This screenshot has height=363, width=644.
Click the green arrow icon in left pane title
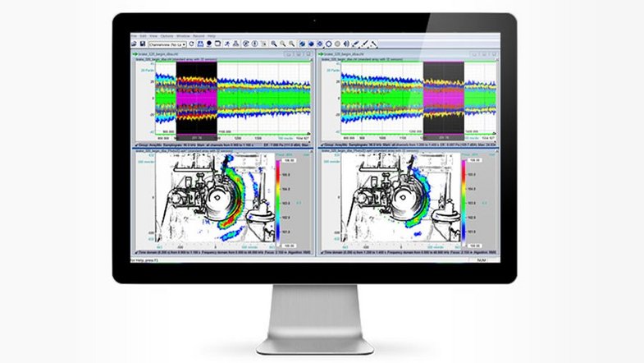[x=135, y=54]
